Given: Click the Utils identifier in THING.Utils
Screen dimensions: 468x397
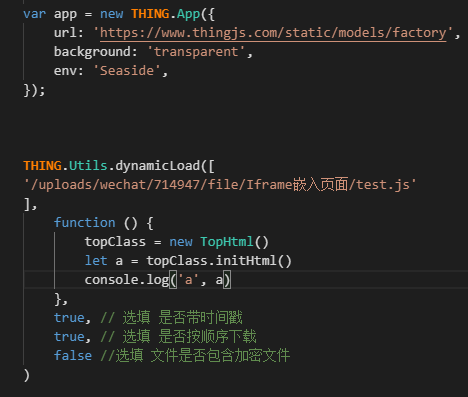Looking at the screenshot, I should (x=88, y=166).
